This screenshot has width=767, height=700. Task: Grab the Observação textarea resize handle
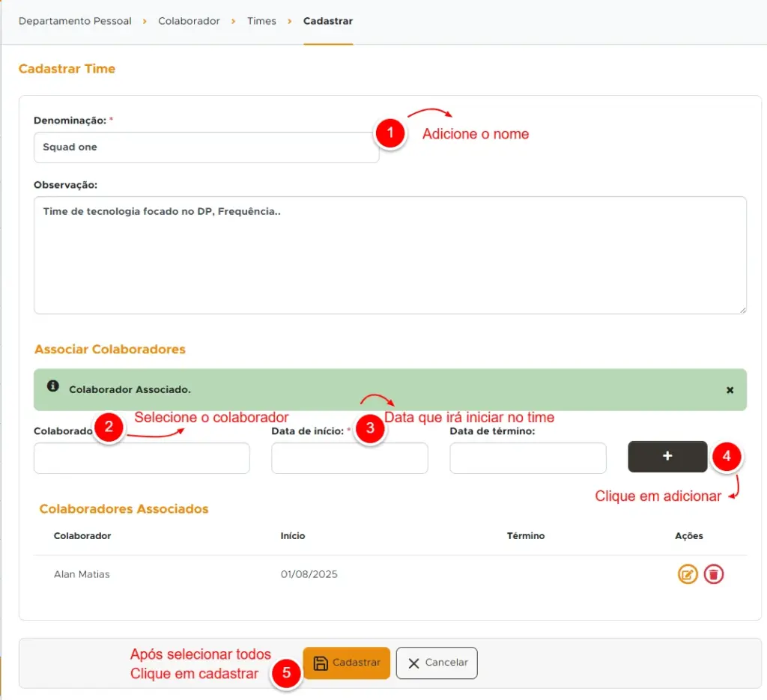click(742, 309)
